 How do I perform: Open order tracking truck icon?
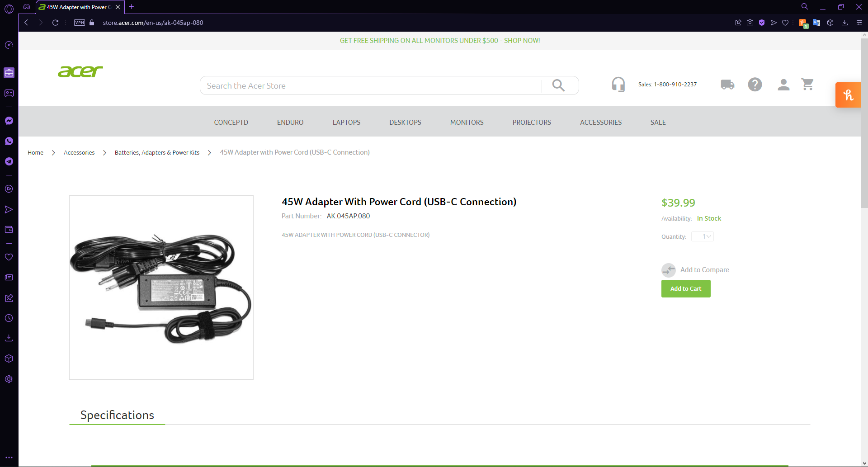click(727, 85)
